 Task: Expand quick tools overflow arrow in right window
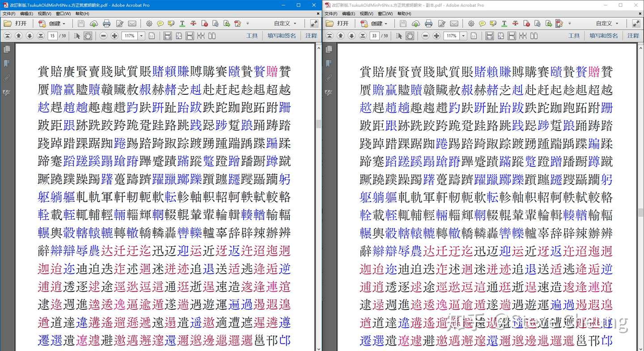pyautogui.click(x=570, y=24)
